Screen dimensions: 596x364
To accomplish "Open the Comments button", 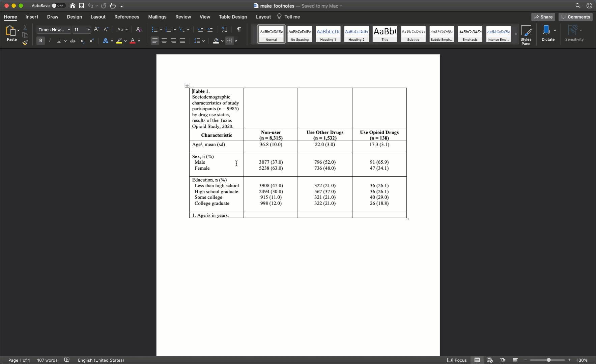I will pyautogui.click(x=575, y=17).
